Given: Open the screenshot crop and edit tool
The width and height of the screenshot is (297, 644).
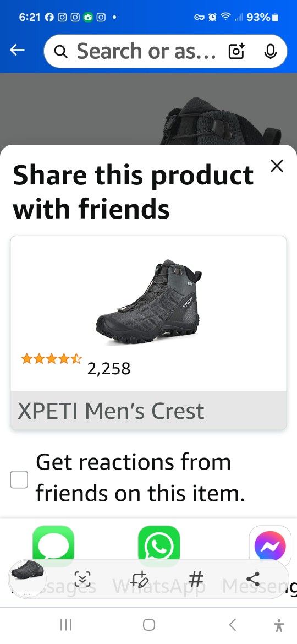Looking at the screenshot, I should click(x=140, y=578).
